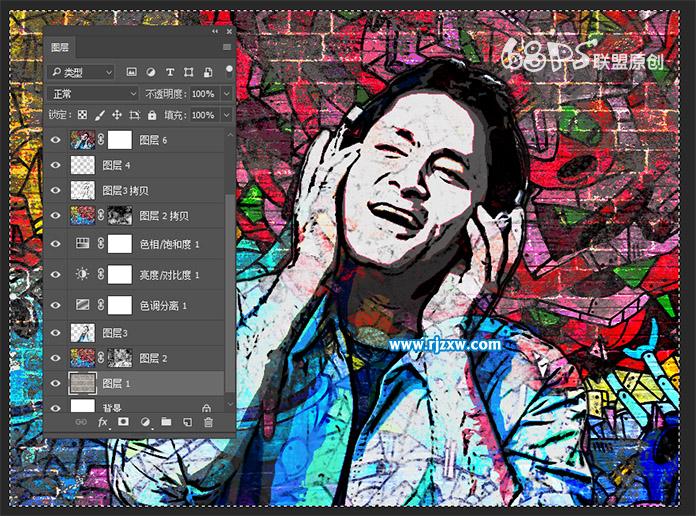The image size is (696, 516).
Task: Select 色相/饱和度 1 layer name
Action: [170, 244]
